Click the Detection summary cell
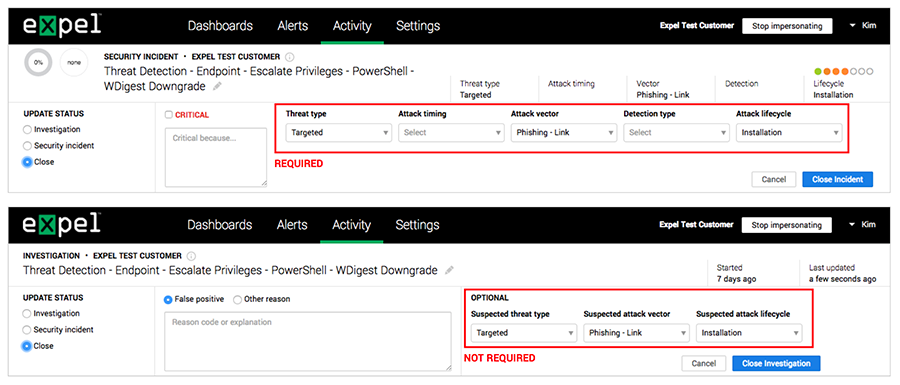The image size is (900, 385). pos(742,84)
